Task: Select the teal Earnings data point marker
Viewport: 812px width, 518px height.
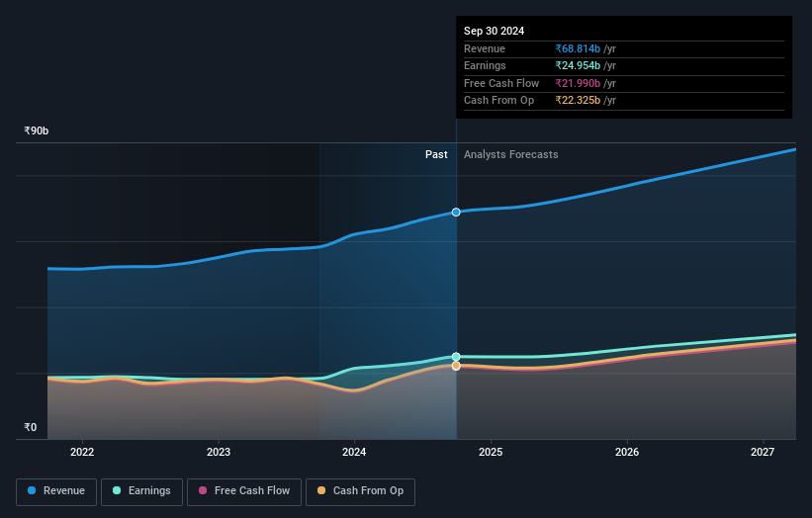Action: coord(456,357)
